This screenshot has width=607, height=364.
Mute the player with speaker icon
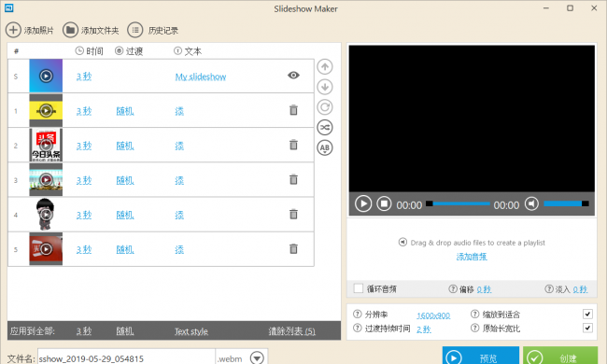531,203
